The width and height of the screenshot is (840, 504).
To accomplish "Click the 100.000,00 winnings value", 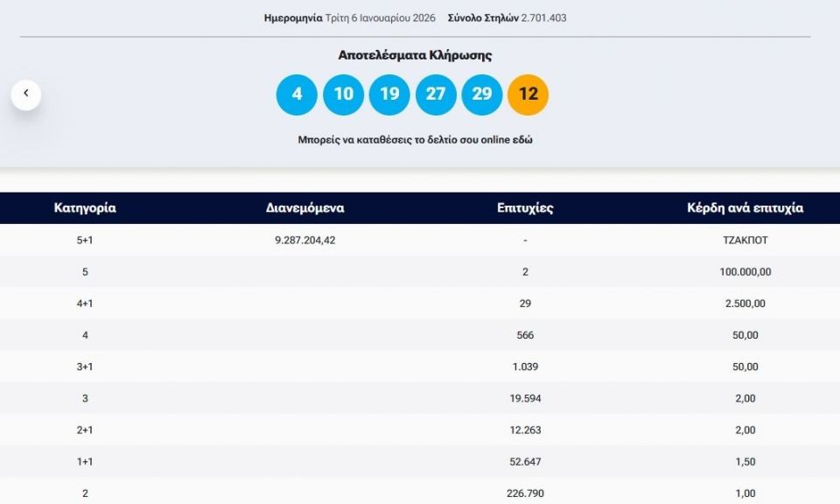I will coord(745,272).
